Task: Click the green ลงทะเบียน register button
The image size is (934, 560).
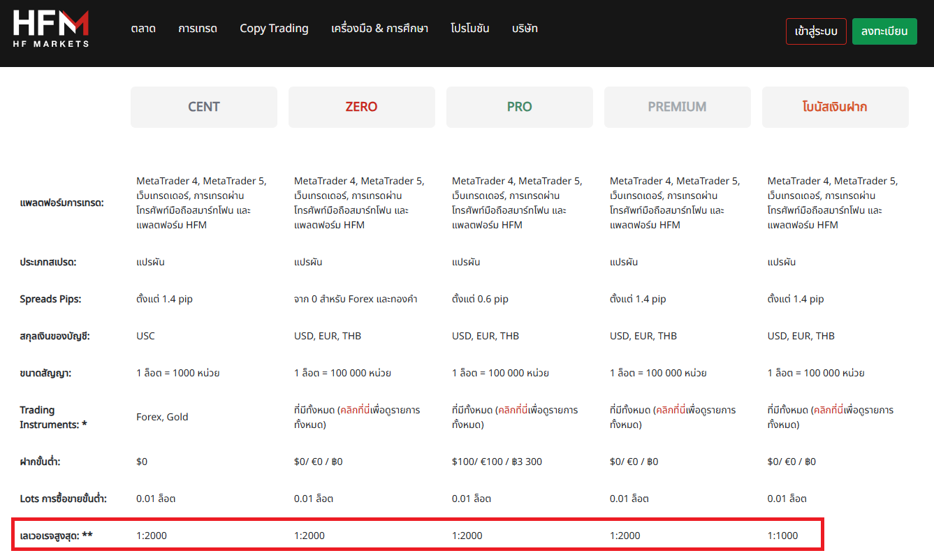Action: pyautogui.click(x=884, y=31)
